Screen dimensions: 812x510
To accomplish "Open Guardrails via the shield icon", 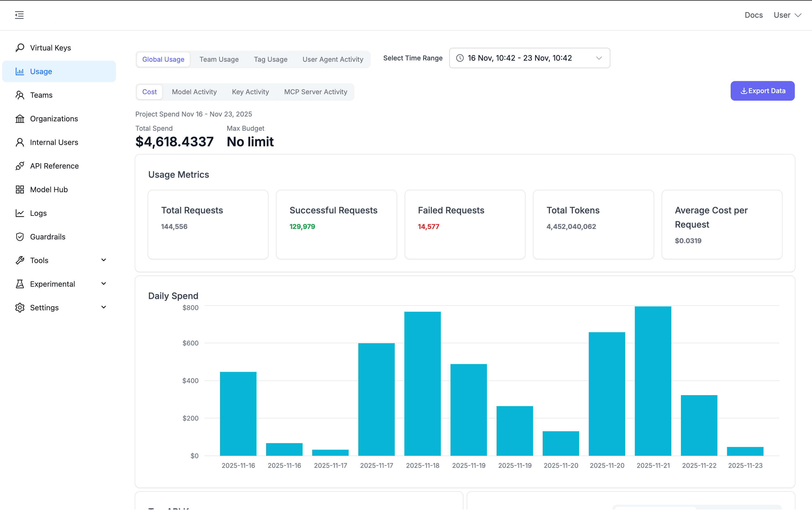I will click(20, 237).
